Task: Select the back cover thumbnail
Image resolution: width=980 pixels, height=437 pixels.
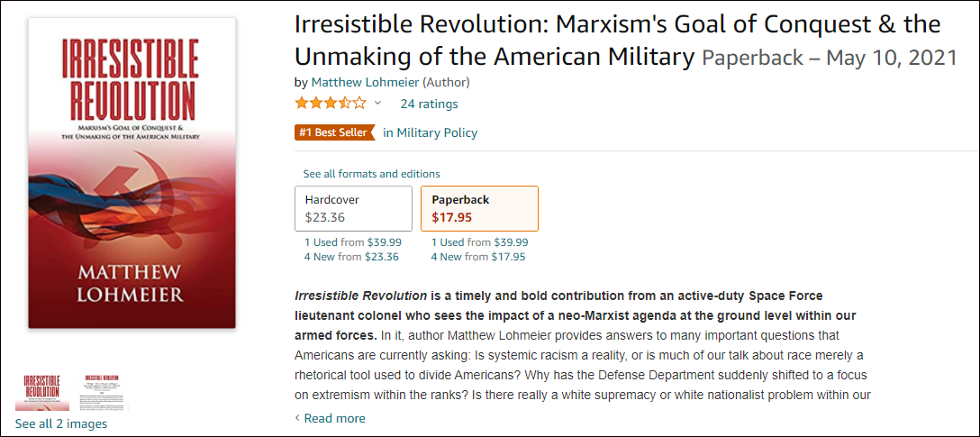Action: pos(105,392)
